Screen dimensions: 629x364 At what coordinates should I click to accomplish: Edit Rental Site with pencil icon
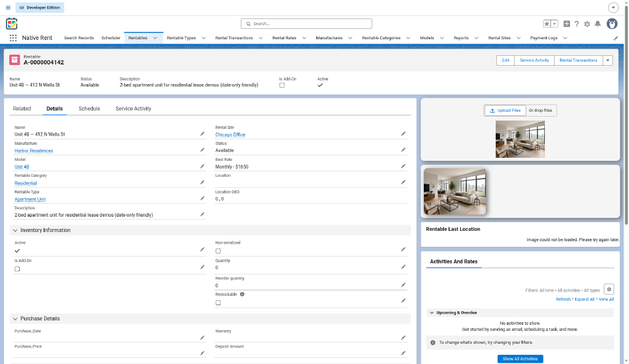tap(403, 134)
